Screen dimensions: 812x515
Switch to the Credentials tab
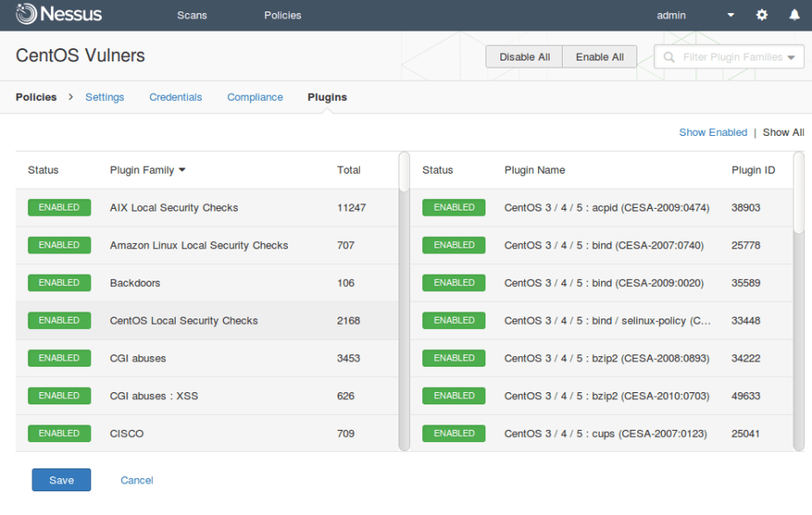(176, 97)
